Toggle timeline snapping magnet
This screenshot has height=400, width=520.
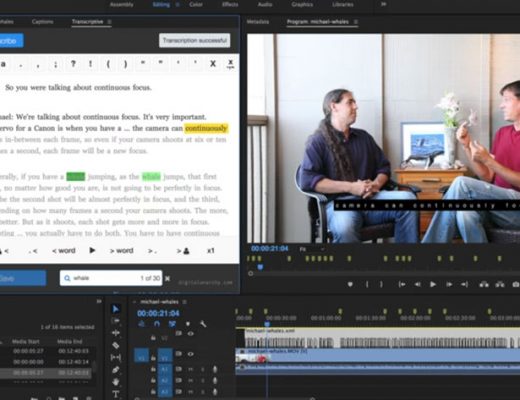157,324
